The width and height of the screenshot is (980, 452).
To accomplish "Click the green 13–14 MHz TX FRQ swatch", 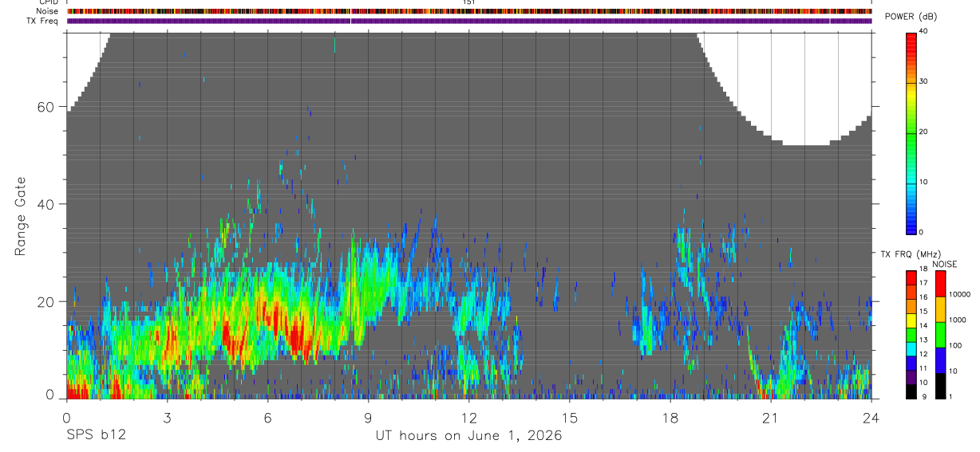I will pyautogui.click(x=911, y=333).
